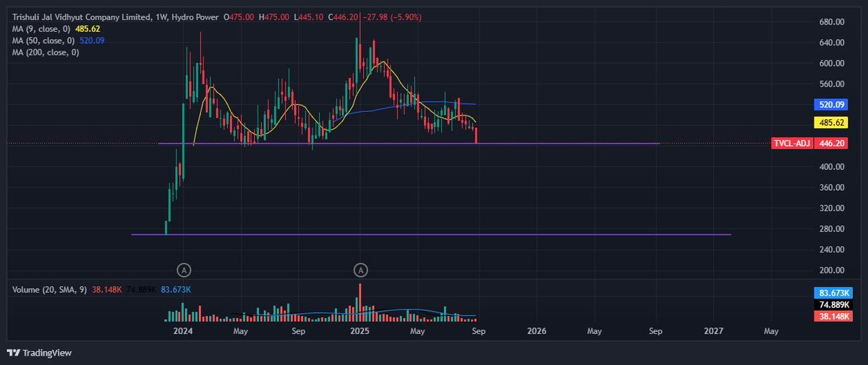
Task: Click the red 446.20 last price label
Action: coord(833,144)
